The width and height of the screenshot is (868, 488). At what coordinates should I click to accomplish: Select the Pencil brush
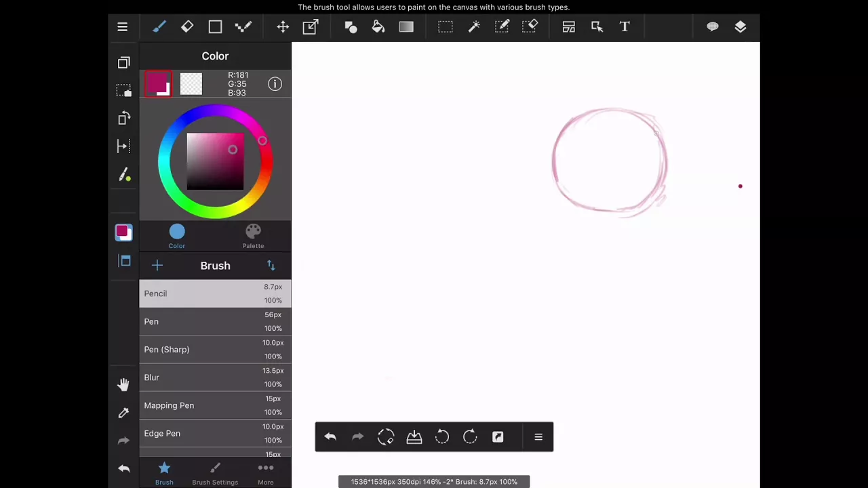point(215,293)
